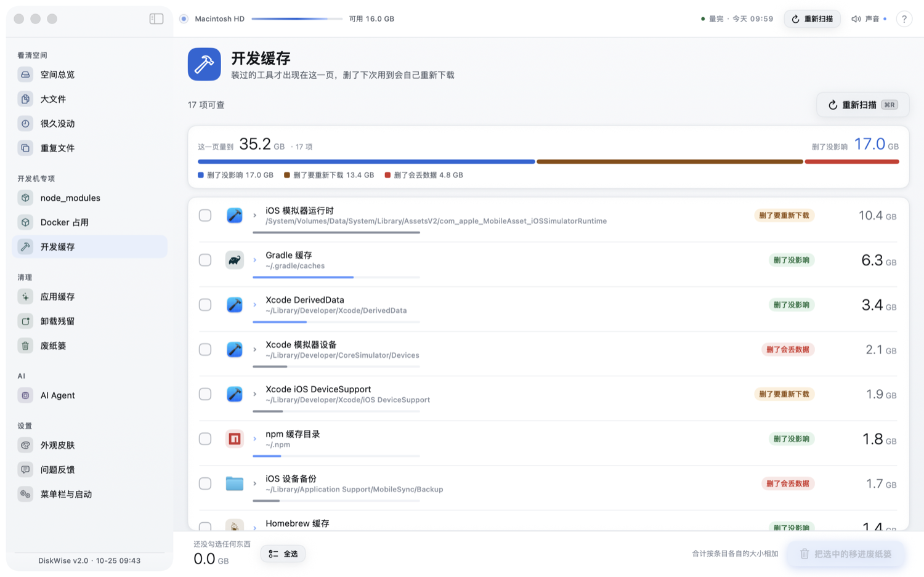Expand the Xcode 模拟器设备 row chevron
This screenshot has height=577, width=924.
coord(254,349)
